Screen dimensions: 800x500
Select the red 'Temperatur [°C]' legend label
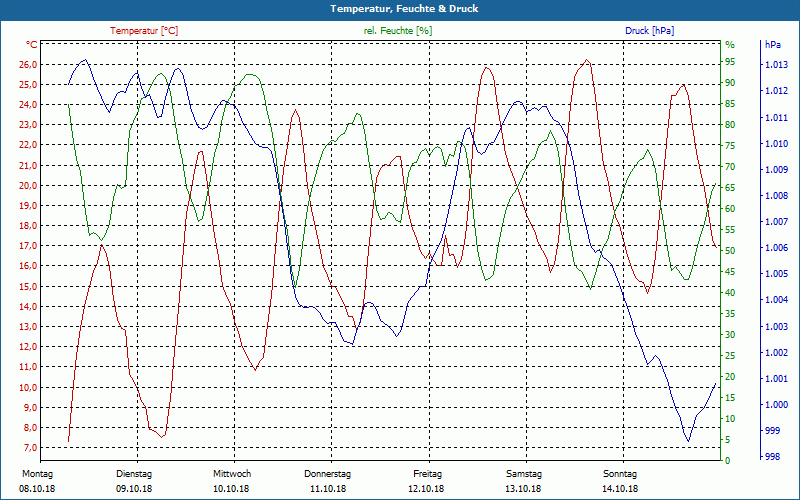[x=144, y=31]
